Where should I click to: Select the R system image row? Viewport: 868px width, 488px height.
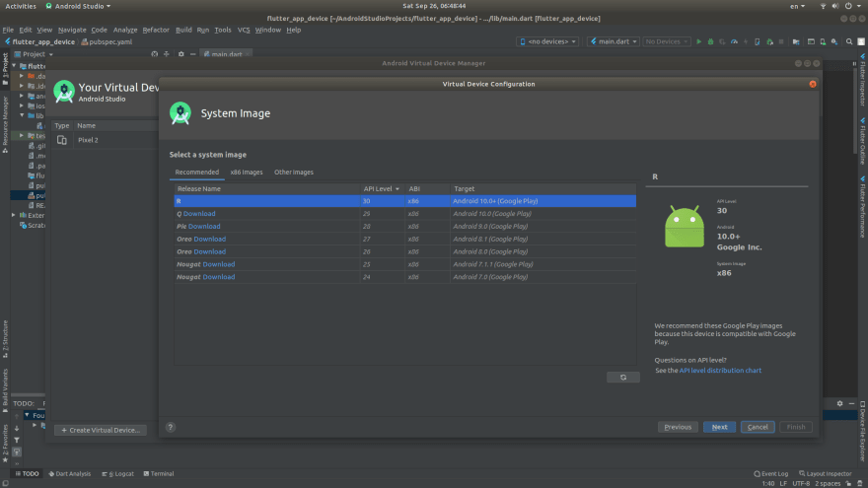pyautogui.click(x=405, y=201)
